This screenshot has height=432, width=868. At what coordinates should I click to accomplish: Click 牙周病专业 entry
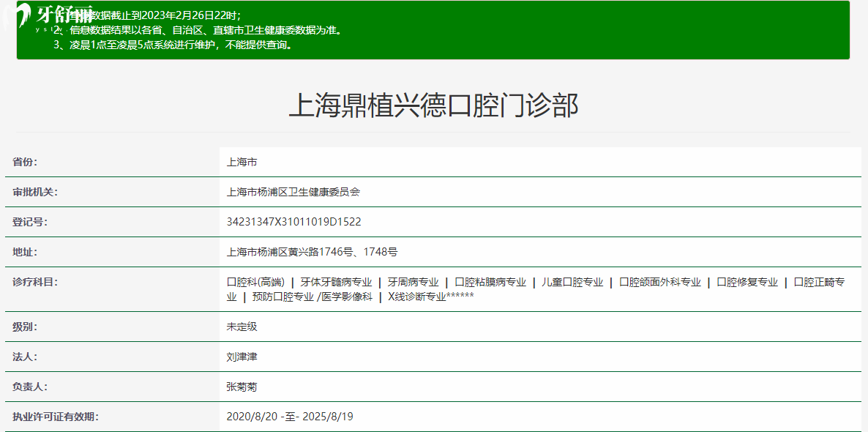click(x=413, y=282)
